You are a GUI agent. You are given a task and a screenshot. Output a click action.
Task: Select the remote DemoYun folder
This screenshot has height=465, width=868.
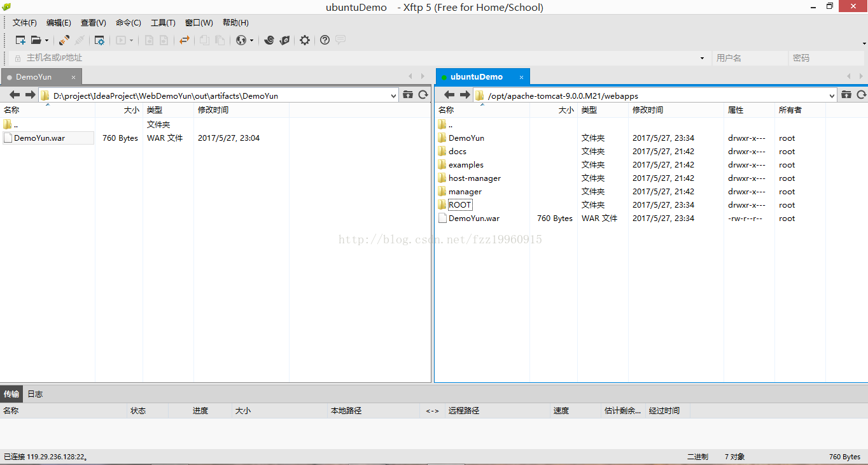click(466, 138)
